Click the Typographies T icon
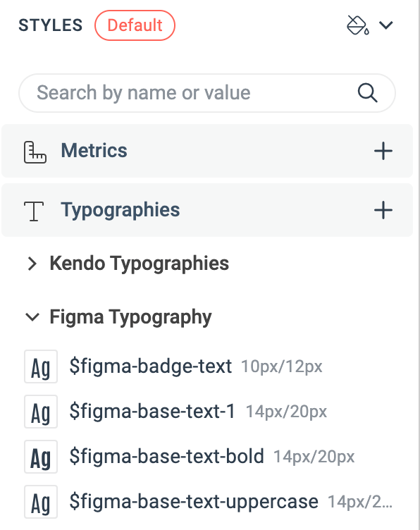 tap(34, 211)
